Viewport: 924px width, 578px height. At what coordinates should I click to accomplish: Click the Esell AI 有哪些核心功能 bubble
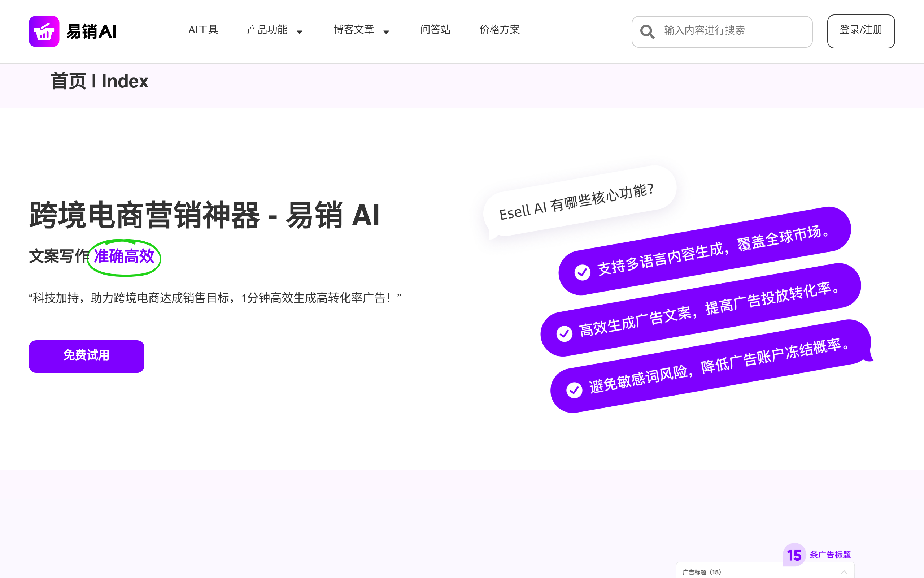pyautogui.click(x=579, y=202)
